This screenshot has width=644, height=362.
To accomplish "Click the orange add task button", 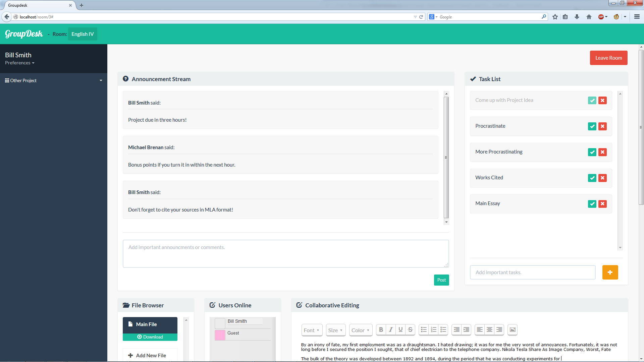I will (610, 273).
